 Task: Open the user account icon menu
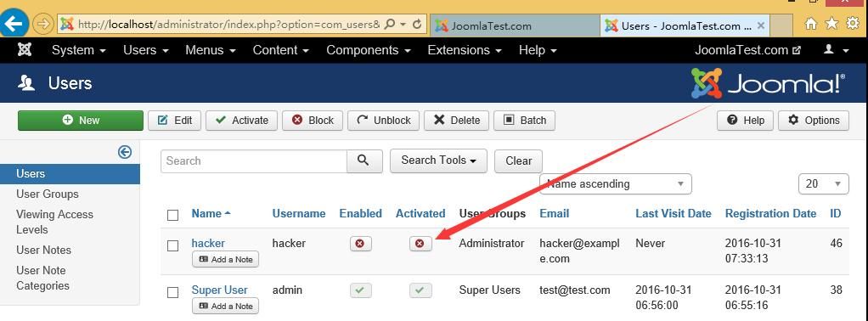[836, 50]
